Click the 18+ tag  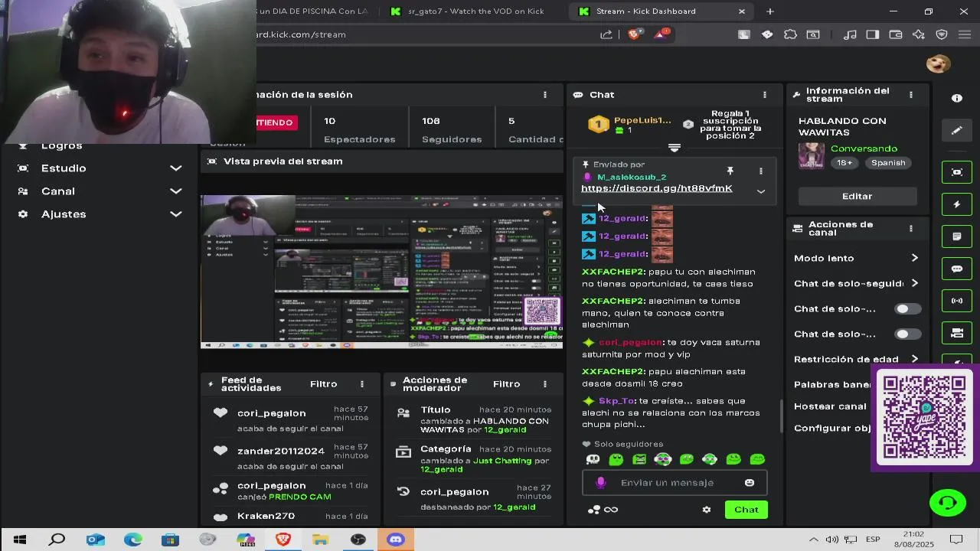[844, 163]
